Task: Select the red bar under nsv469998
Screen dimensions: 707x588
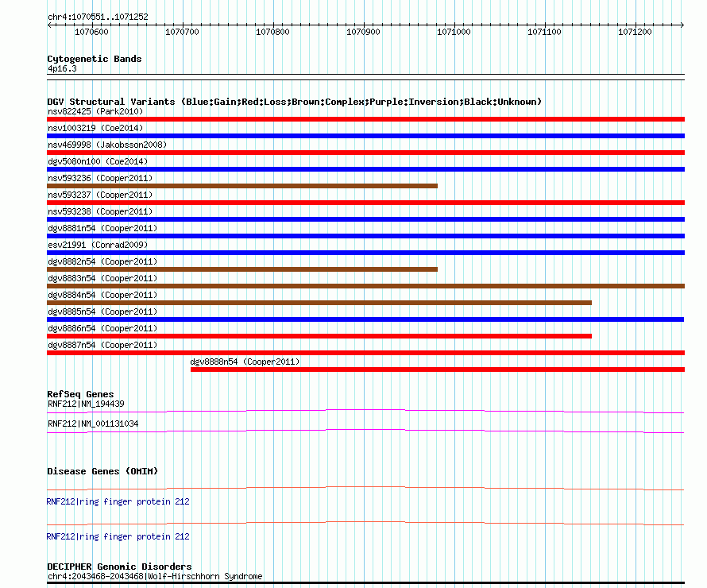Action: pos(365,153)
